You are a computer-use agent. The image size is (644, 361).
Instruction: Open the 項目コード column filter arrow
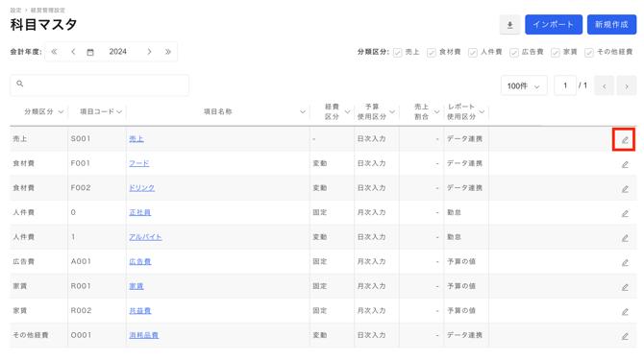[119, 112]
